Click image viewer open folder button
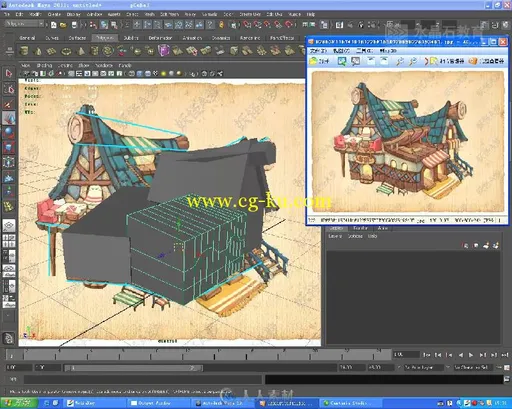512x409 pixels. [x=319, y=61]
